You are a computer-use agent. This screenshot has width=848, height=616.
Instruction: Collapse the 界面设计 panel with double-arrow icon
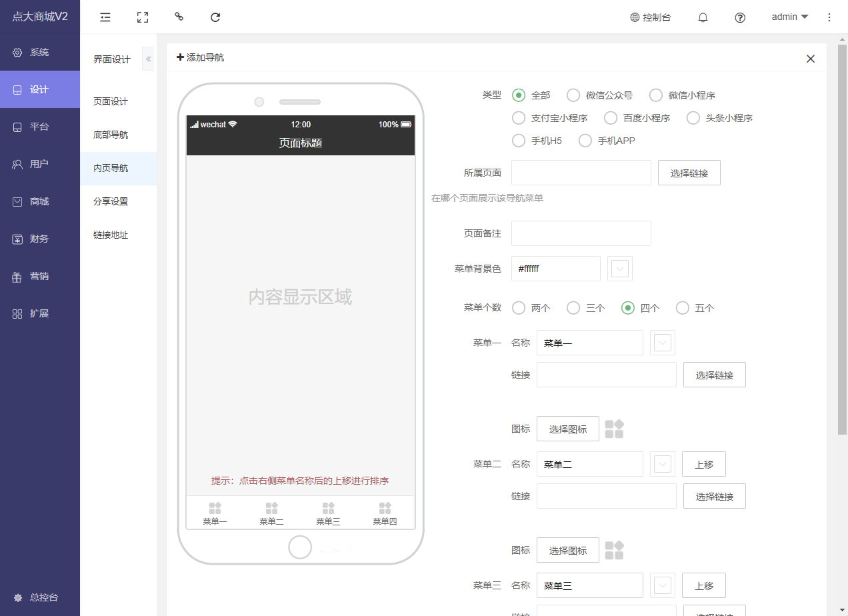(148, 59)
